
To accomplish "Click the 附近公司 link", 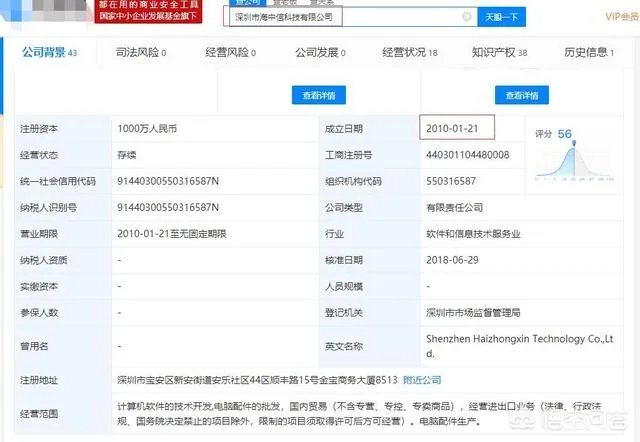I will coord(422,380).
